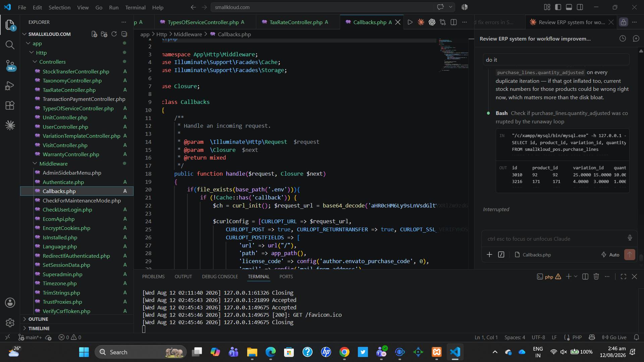
Task: Click the microphone icon in Claude input
Action: coord(630,238)
